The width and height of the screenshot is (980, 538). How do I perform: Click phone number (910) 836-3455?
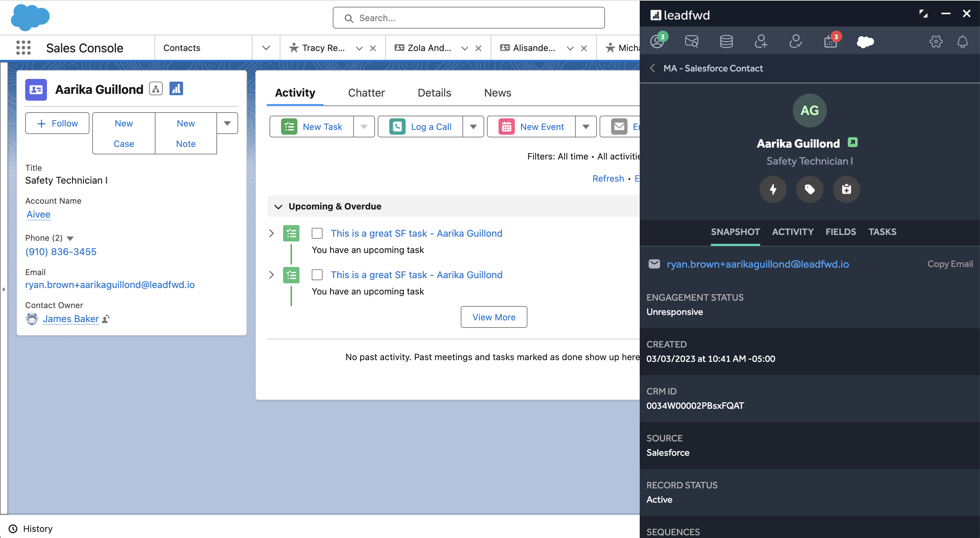(61, 252)
